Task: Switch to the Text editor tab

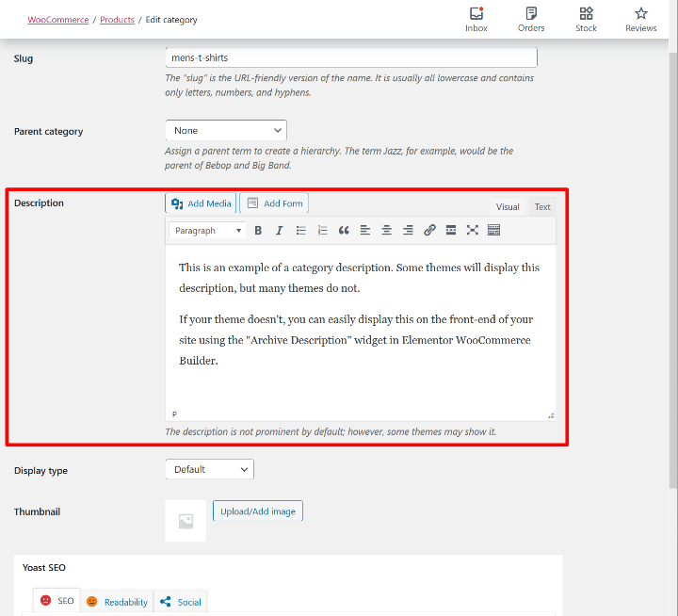Action: click(542, 207)
